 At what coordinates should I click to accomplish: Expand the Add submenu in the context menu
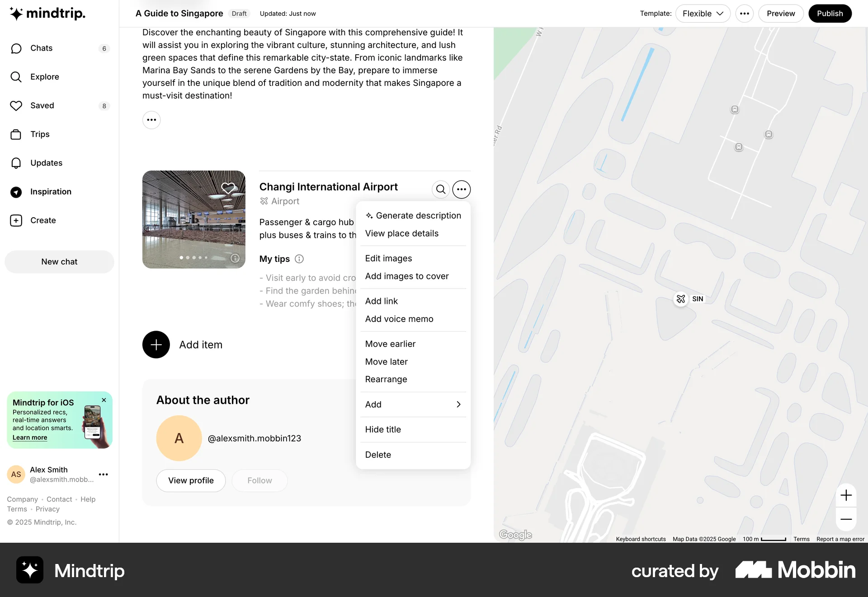click(x=413, y=404)
